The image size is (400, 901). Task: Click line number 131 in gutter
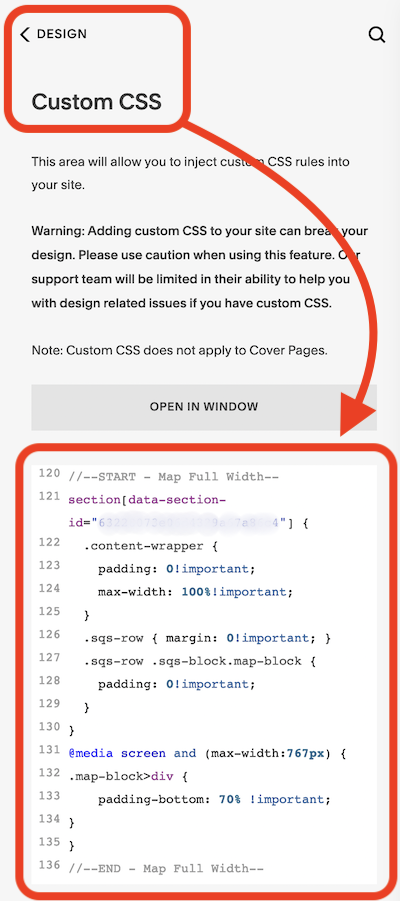[49, 750]
